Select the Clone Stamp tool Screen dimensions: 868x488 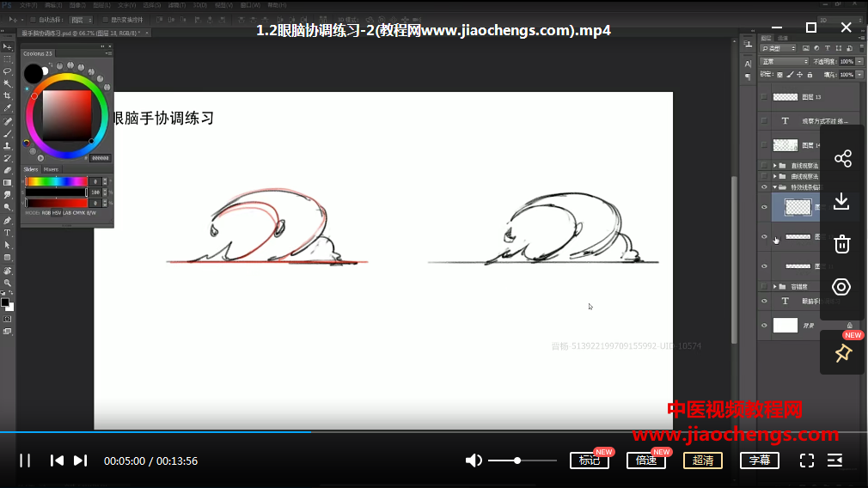click(x=7, y=146)
